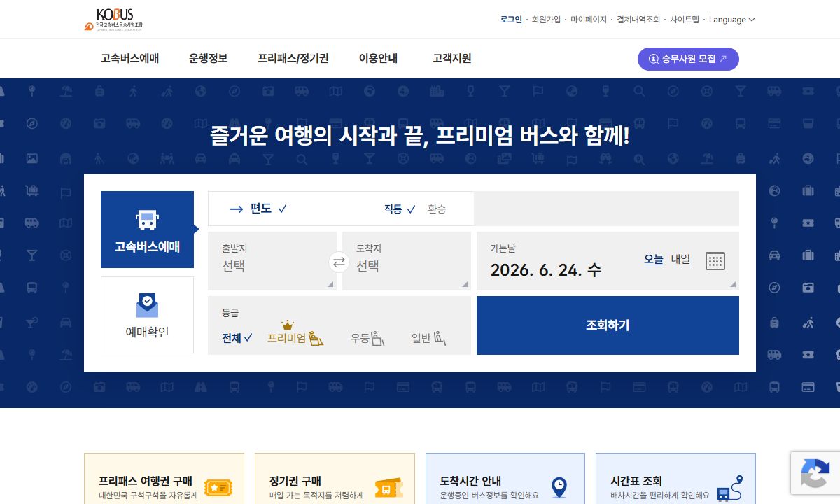Open 도착시간 안내 card

[505, 479]
